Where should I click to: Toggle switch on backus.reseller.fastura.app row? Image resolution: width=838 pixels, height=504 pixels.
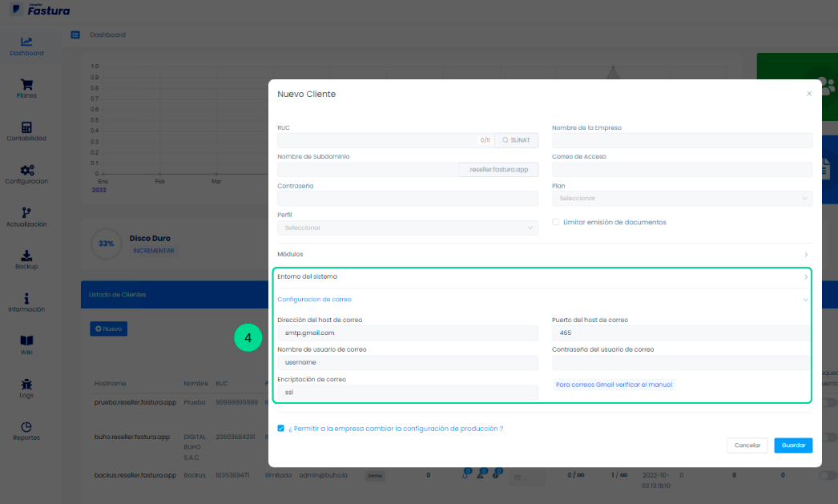[x=828, y=475]
